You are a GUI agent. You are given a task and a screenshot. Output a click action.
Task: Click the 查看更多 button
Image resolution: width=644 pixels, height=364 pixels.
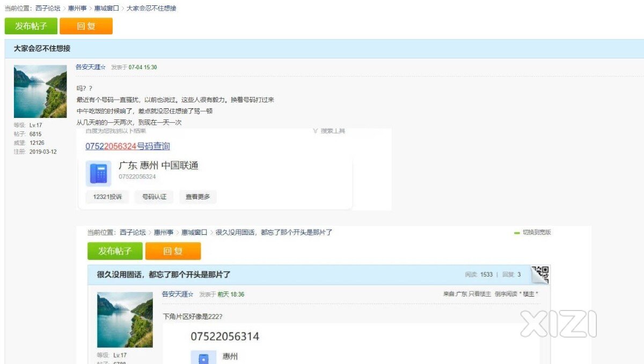click(198, 197)
